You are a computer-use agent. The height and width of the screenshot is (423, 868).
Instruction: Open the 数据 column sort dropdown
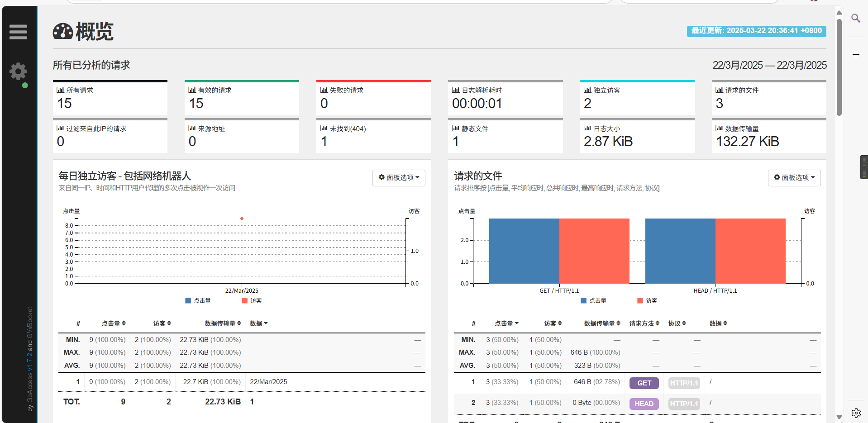pyautogui.click(x=258, y=323)
